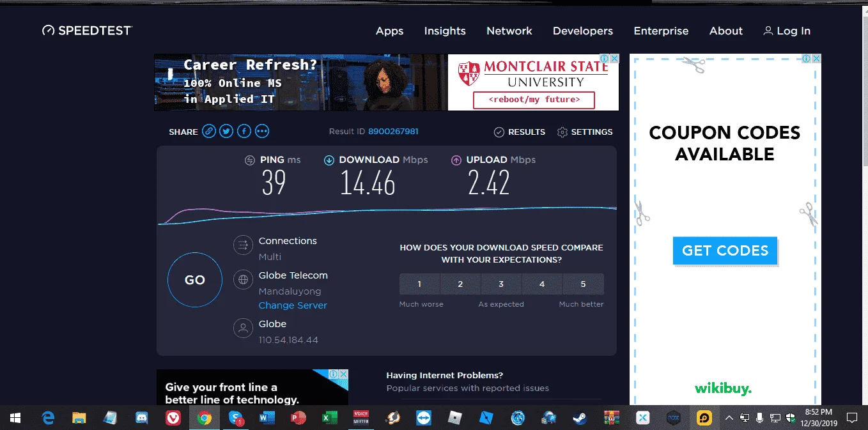Share result on Twitter

[226, 132]
